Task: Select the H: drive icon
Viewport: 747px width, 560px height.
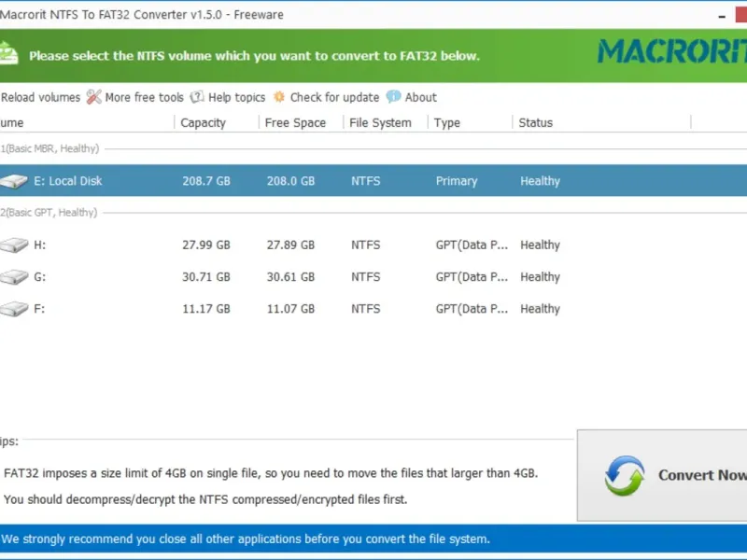Action: pyautogui.click(x=14, y=245)
